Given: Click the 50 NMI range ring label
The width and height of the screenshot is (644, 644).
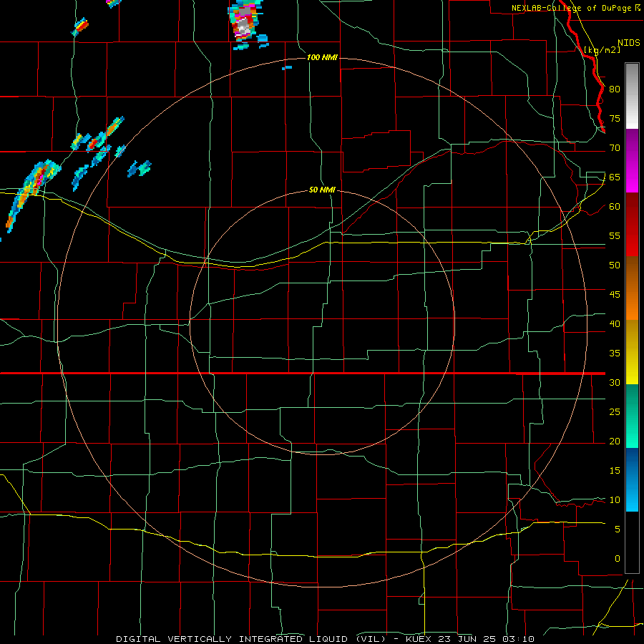Looking at the screenshot, I should coord(323,190).
